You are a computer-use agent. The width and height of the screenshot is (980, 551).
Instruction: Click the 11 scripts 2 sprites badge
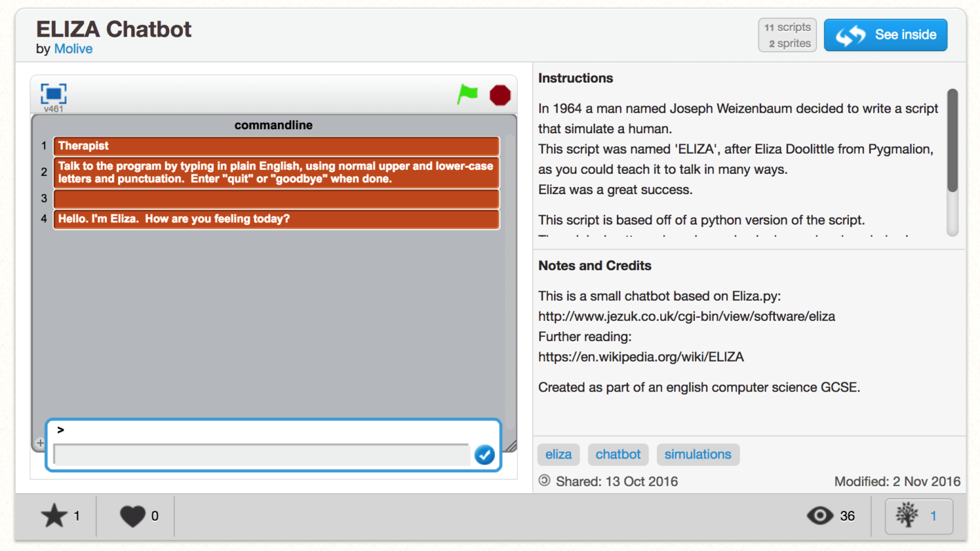[787, 35]
